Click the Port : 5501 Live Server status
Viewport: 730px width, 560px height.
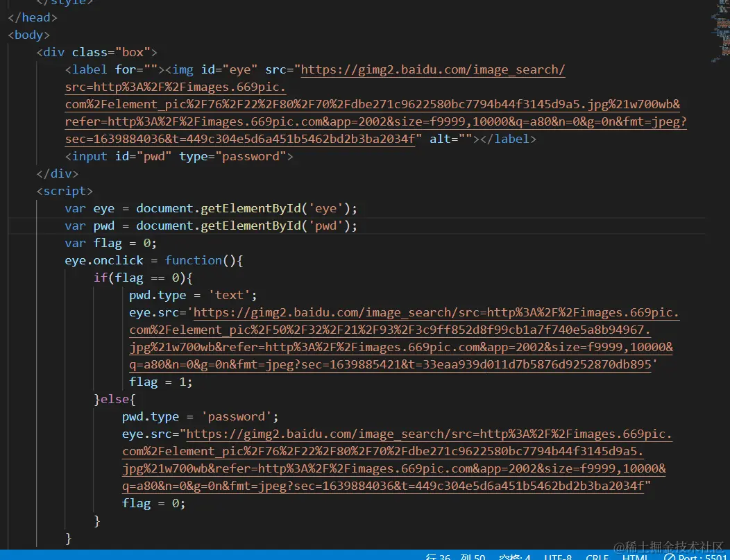(x=695, y=557)
